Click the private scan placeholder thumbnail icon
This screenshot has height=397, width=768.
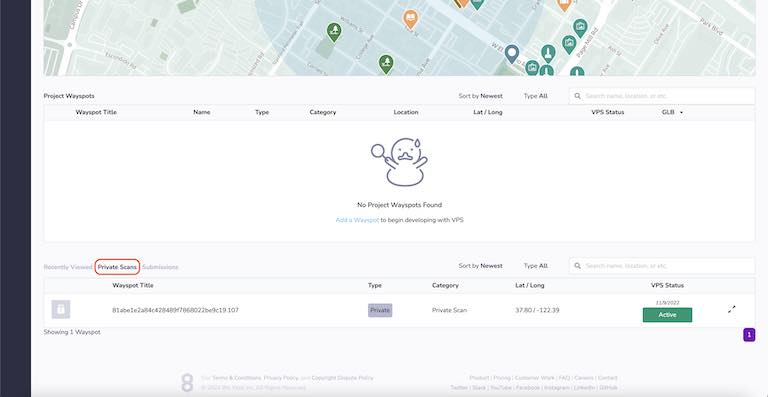(61, 309)
